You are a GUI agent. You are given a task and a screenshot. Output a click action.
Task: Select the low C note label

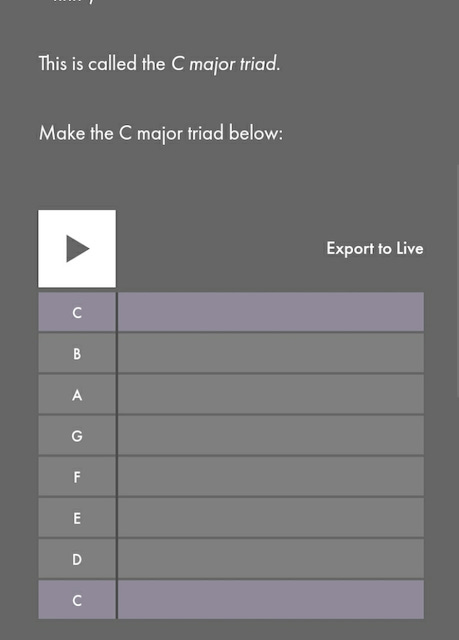pyautogui.click(x=77, y=600)
